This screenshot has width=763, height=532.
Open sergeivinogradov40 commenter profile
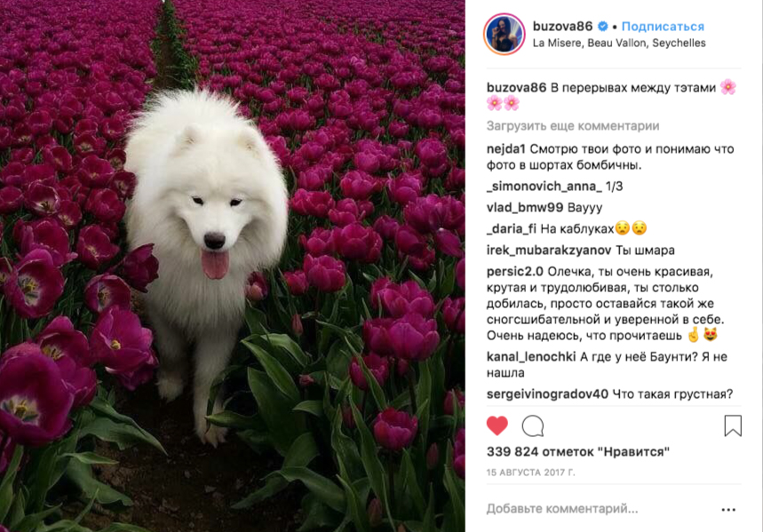pos(547,393)
